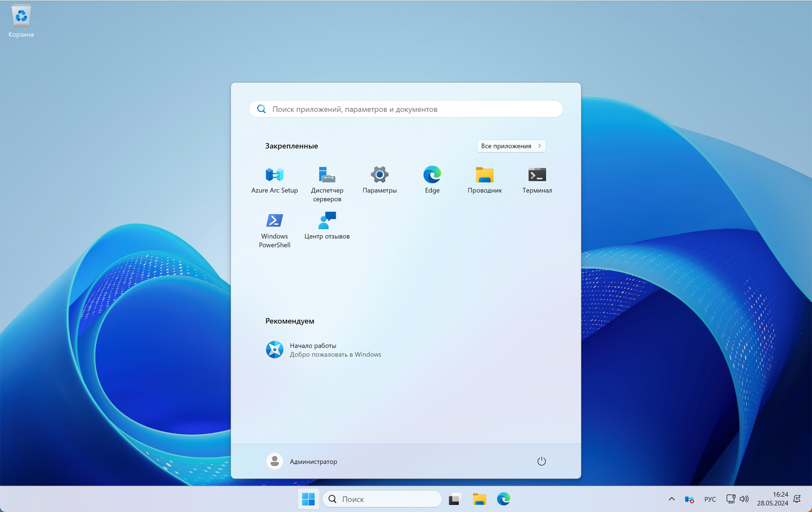Launch the Терминал pinned app
This screenshot has width=812, height=512.
pyautogui.click(x=537, y=180)
